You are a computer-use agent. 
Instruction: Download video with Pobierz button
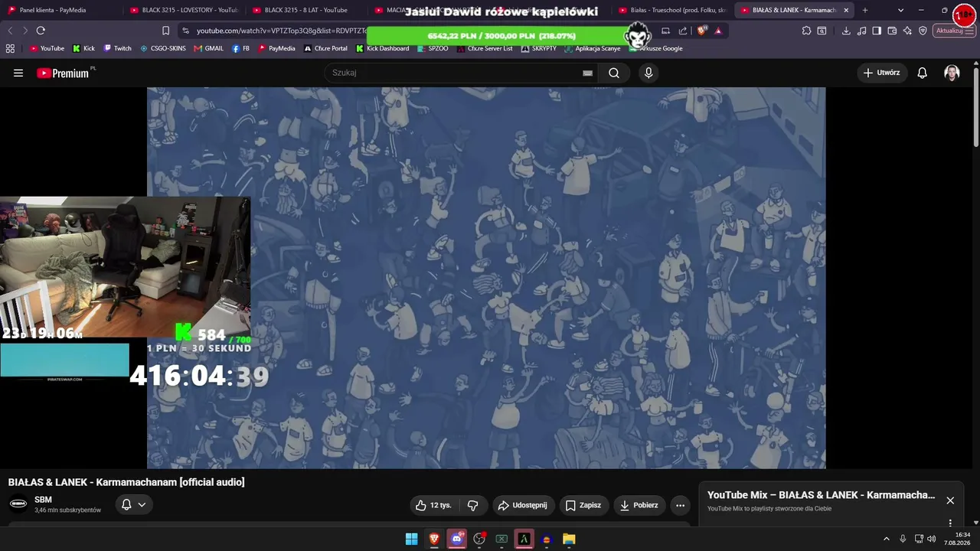pos(639,505)
